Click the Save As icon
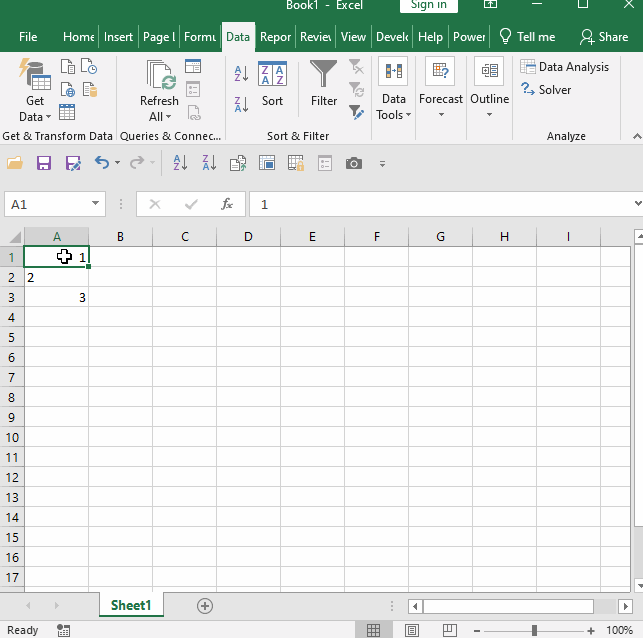Image resolution: width=643 pixels, height=638 pixels. pyautogui.click(x=73, y=163)
